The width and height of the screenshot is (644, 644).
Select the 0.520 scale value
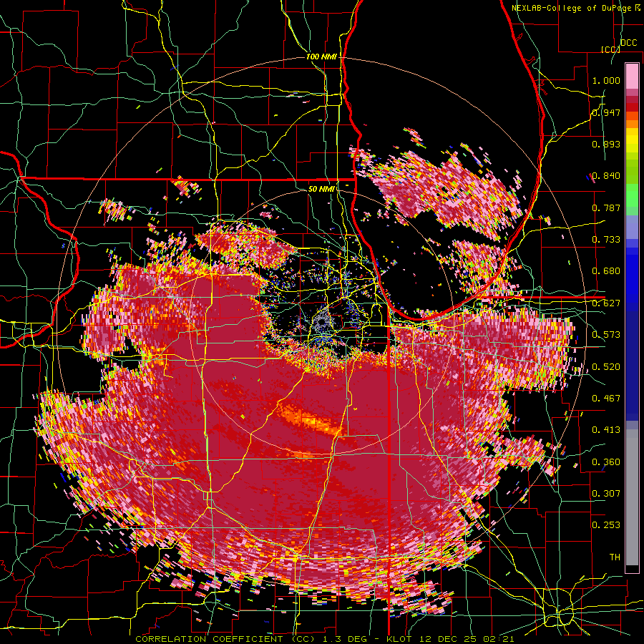[x=606, y=367]
